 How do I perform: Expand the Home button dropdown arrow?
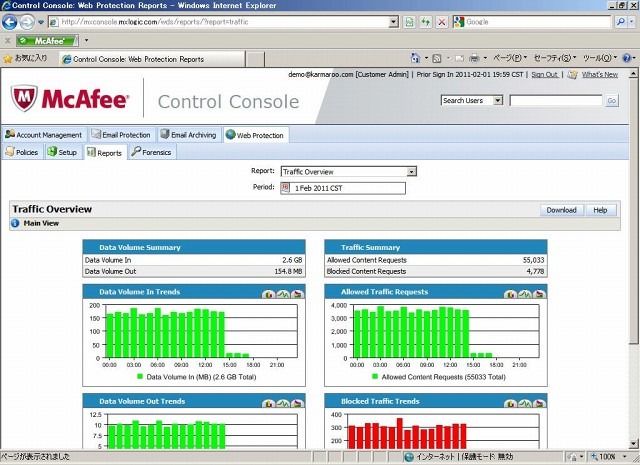[x=426, y=58]
